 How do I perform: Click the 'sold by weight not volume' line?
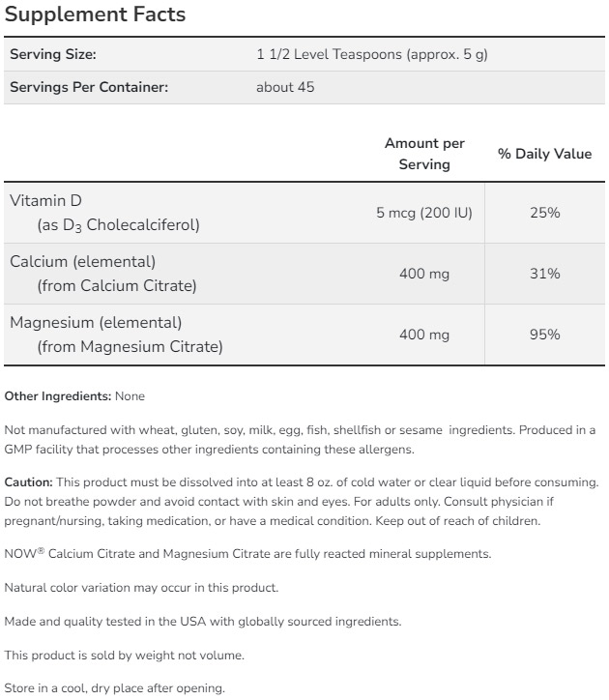(x=124, y=656)
